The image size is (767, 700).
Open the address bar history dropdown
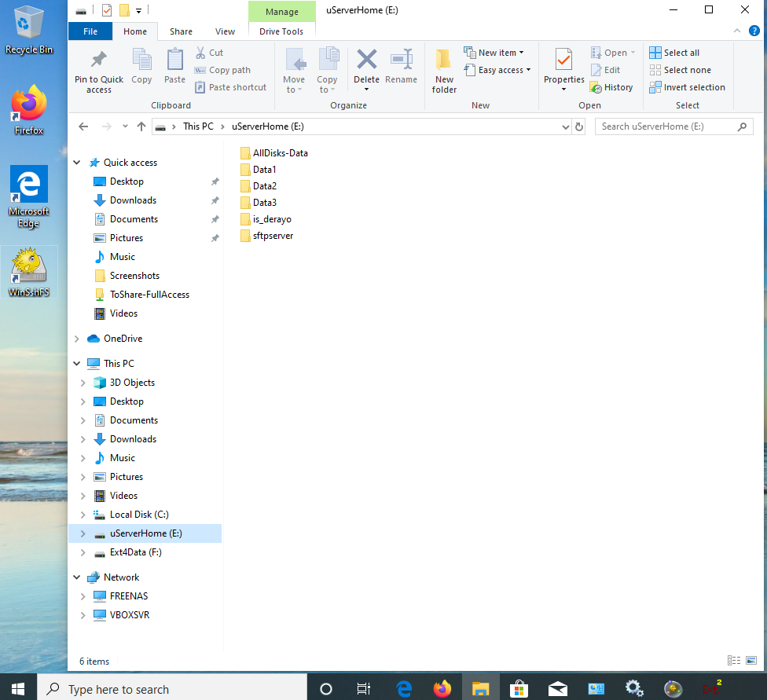pyautogui.click(x=565, y=126)
